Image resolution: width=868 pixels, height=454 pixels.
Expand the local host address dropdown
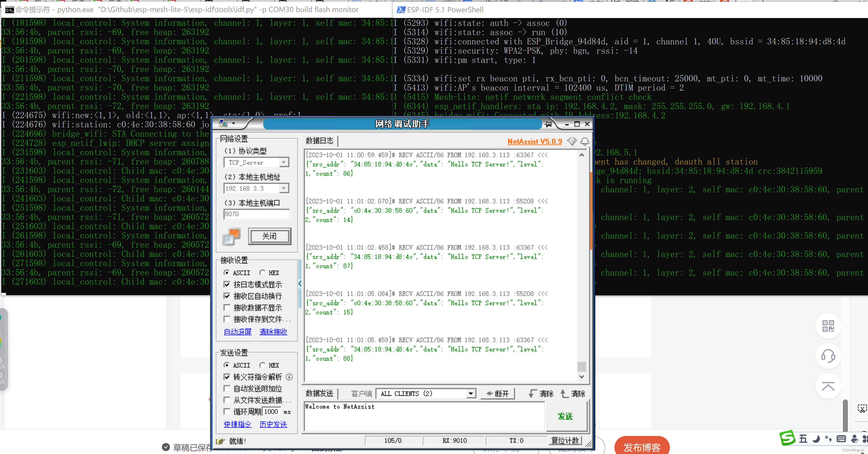(x=284, y=188)
